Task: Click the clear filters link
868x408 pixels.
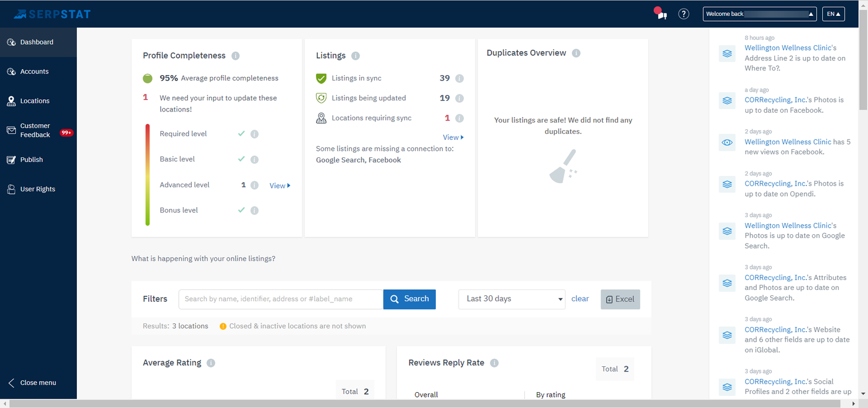Action: point(580,299)
